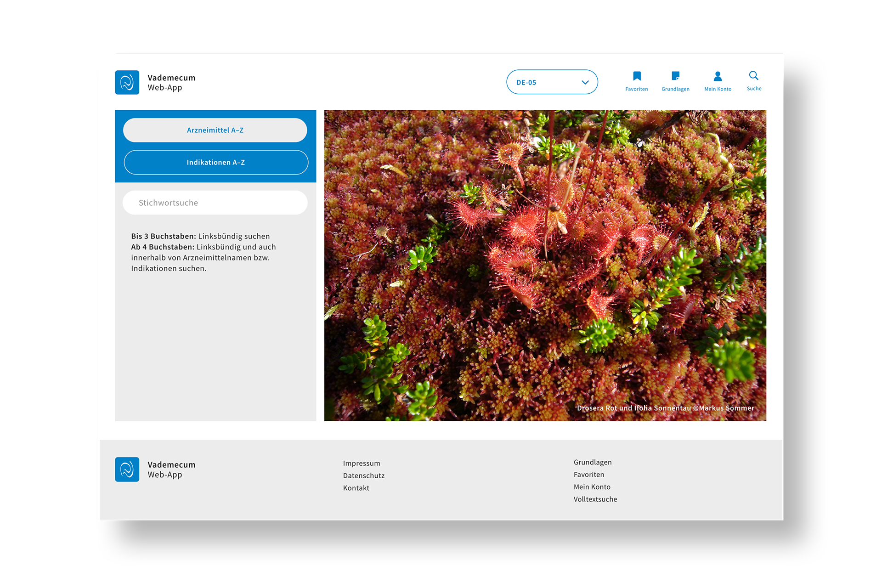Open the Datenschutz footer link
The image size is (882, 588).
point(364,476)
